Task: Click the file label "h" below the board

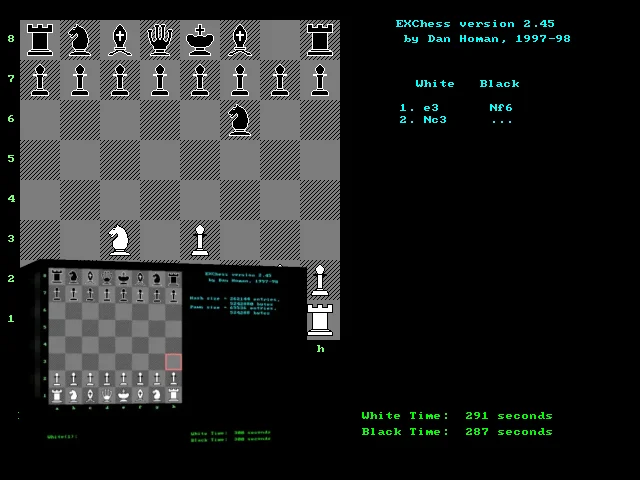Action: (320, 348)
